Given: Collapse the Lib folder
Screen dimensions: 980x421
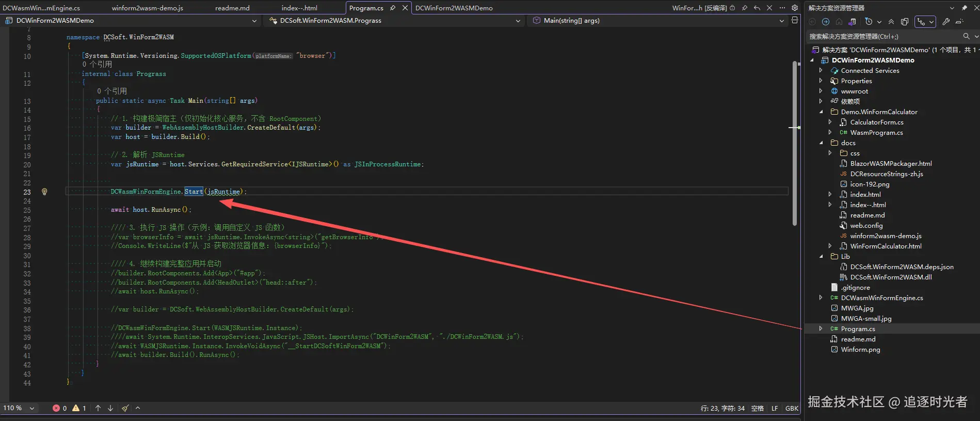Looking at the screenshot, I should click(x=821, y=256).
